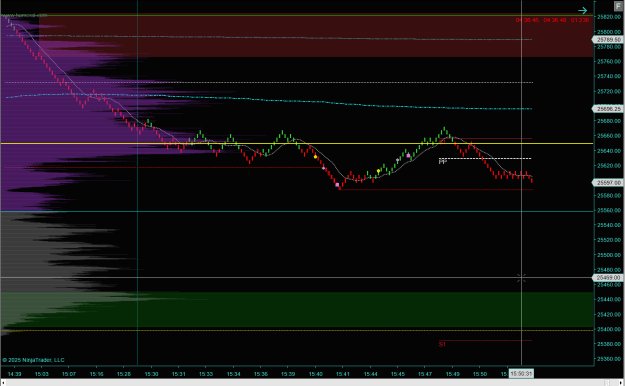The width and height of the screenshot is (625, 386).
Task: Click the 15:28 time axis label
Action: point(124,374)
